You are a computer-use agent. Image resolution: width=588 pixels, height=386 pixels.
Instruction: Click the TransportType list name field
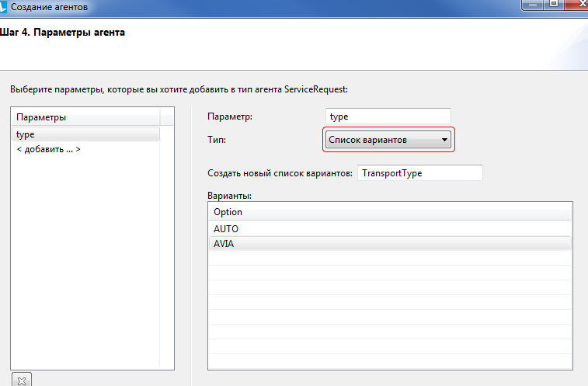419,172
